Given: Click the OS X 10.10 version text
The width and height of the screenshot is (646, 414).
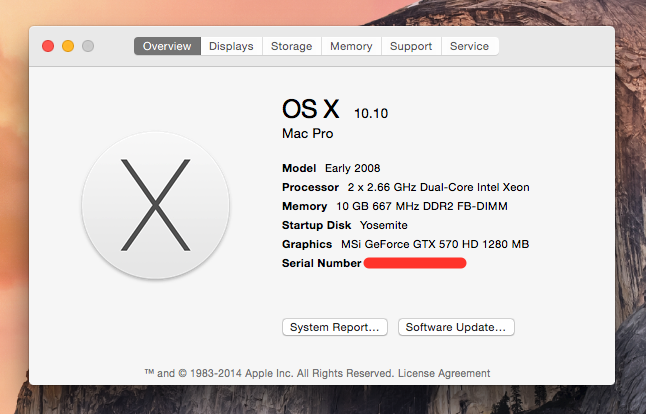Looking at the screenshot, I should click(335, 110).
